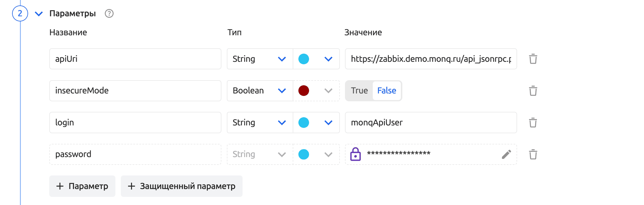Open the Параметры help question icon

[x=109, y=14]
